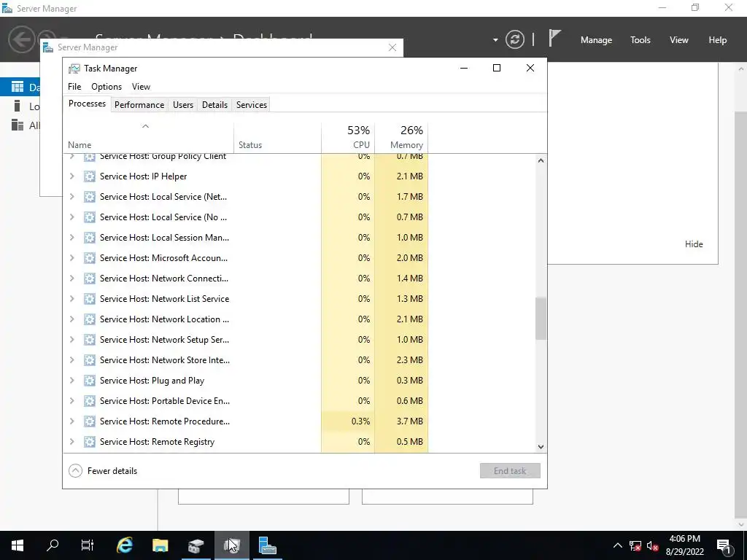Select gear icon of Network Location service
Screen dimensions: 747x560
point(90,319)
